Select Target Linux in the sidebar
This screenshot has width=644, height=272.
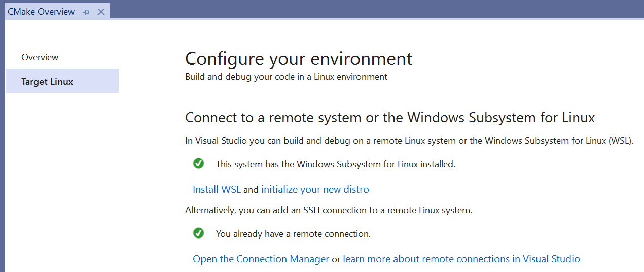tap(47, 82)
